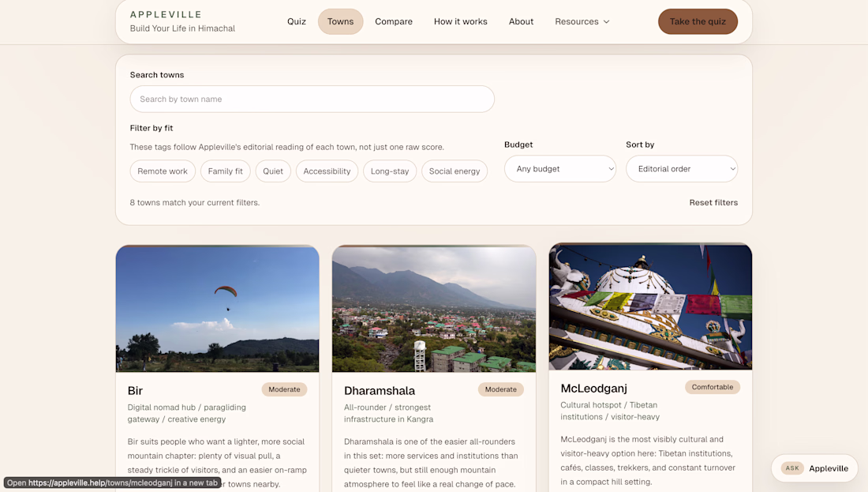This screenshot has width=868, height=492.
Task: Open the Bir paragliding photo
Action: click(x=218, y=309)
